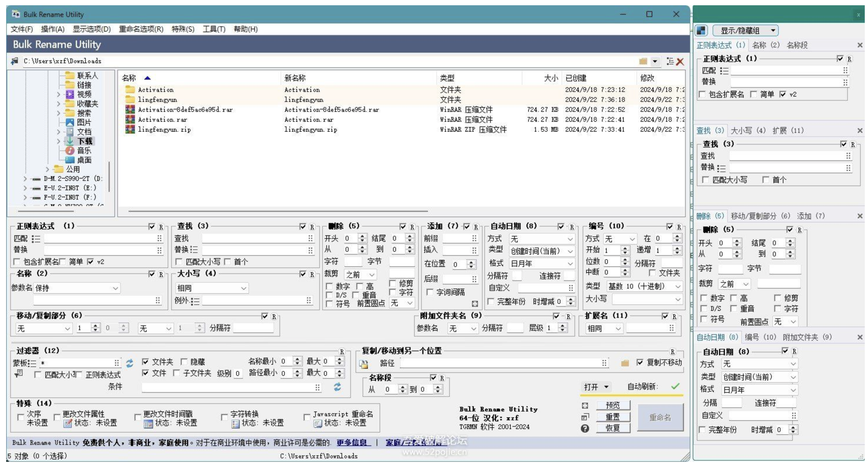Click the Javascript rename status icon

(x=318, y=423)
